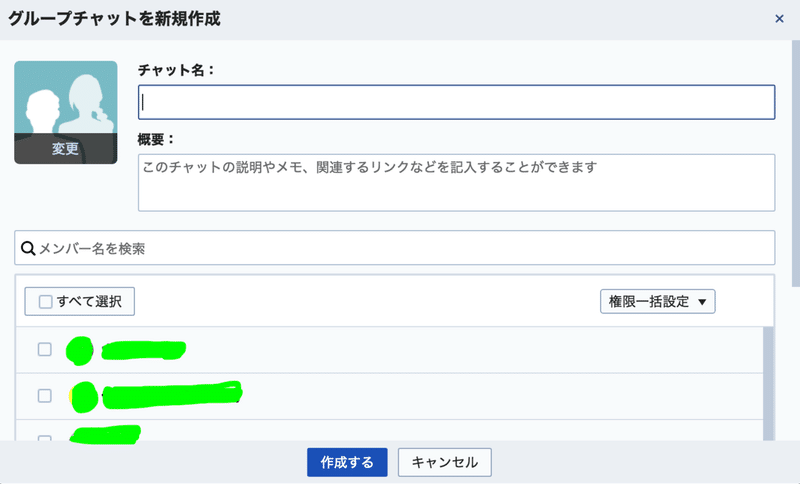Check the first member's checkbox

pyautogui.click(x=45, y=349)
